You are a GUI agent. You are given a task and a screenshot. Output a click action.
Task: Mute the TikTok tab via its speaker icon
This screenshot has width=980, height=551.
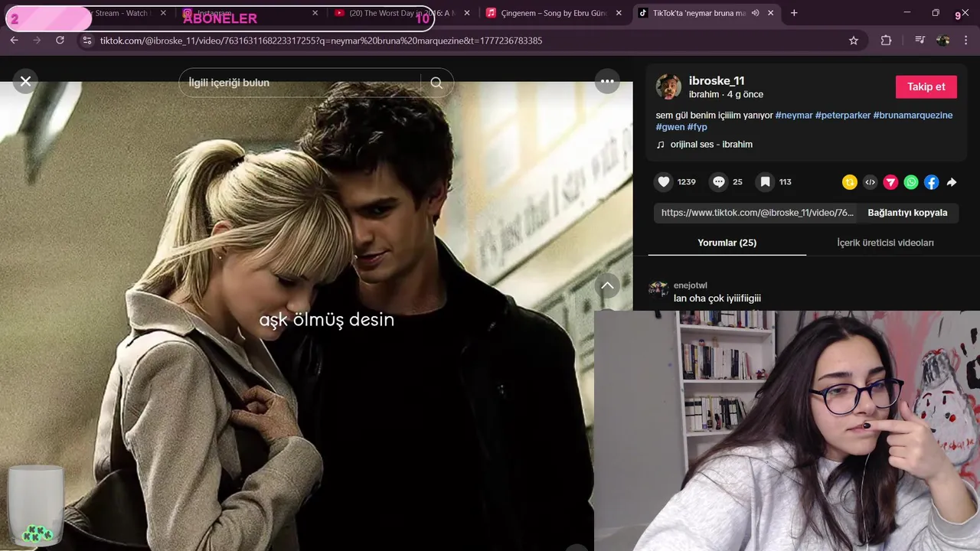[x=756, y=13]
